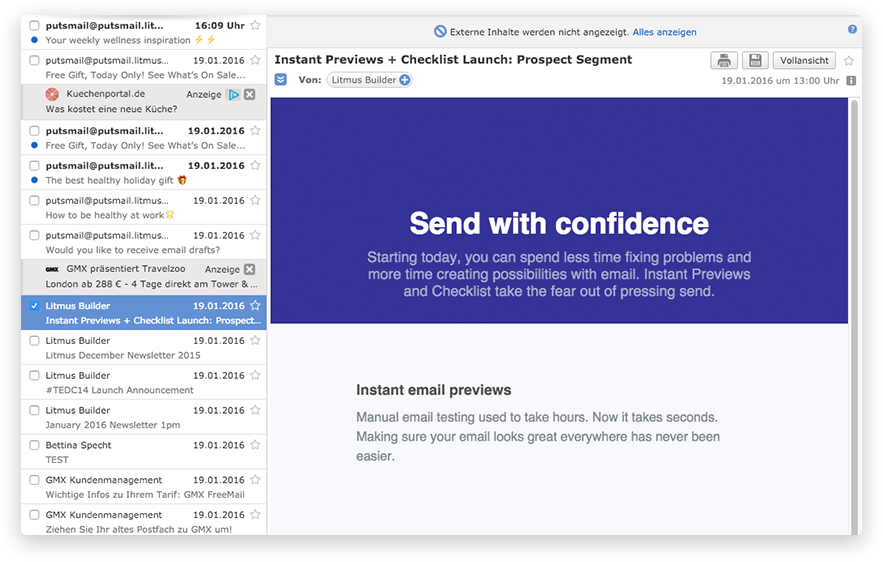The image size is (883, 562).
Task: Star the 16:09 Uhr weekly wellness email
Action: point(255,25)
